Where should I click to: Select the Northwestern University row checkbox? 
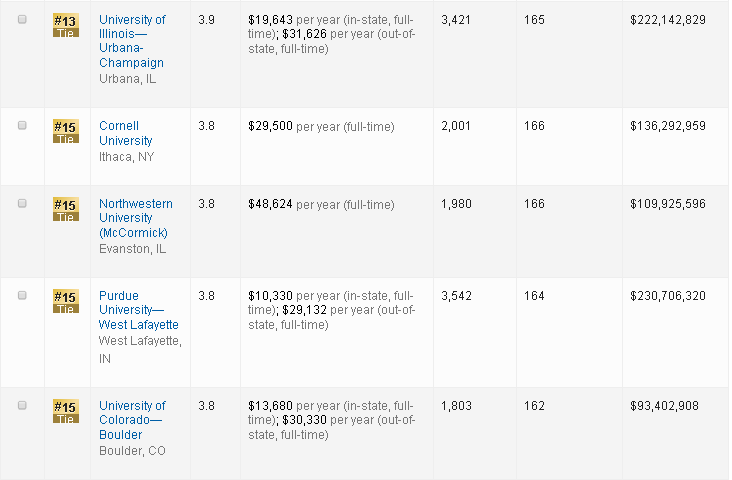coord(23,203)
